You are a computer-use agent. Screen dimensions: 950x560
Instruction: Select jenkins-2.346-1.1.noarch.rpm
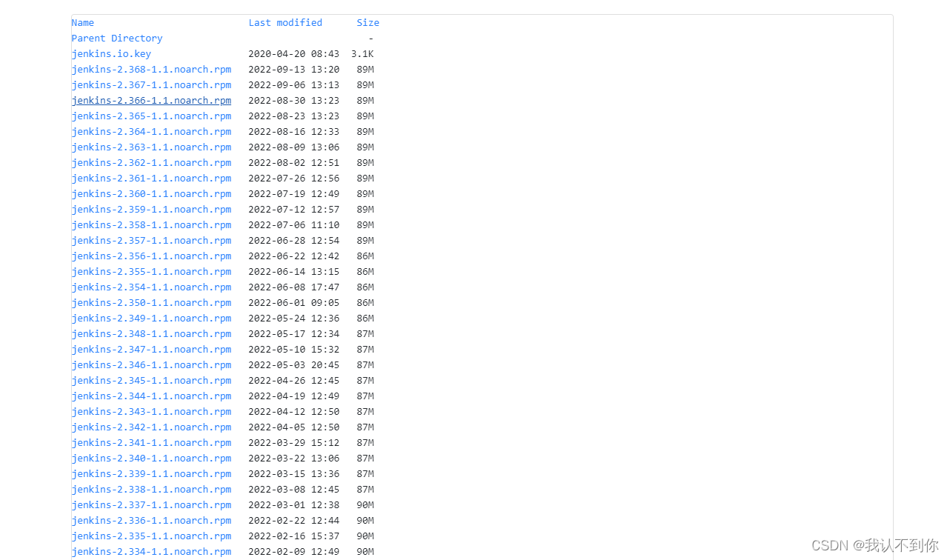151,365
